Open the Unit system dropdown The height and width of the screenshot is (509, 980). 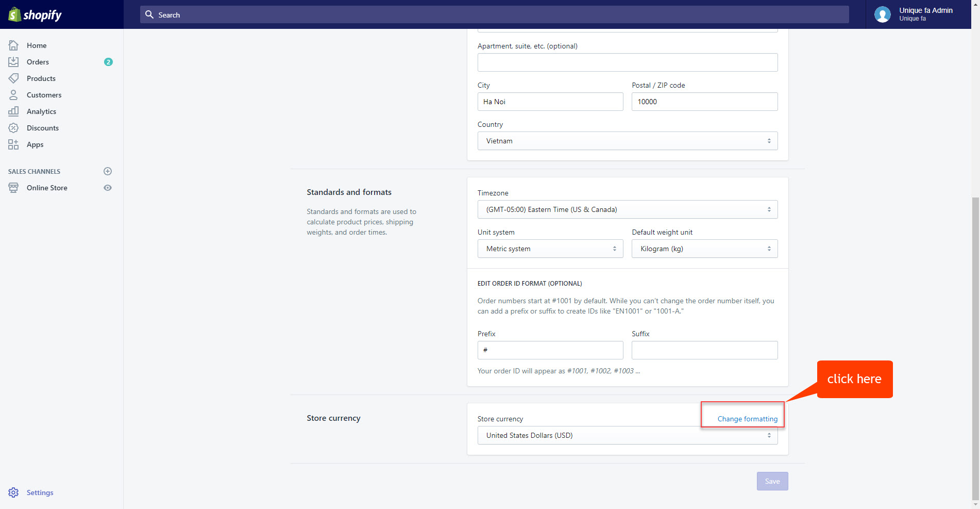[550, 249]
